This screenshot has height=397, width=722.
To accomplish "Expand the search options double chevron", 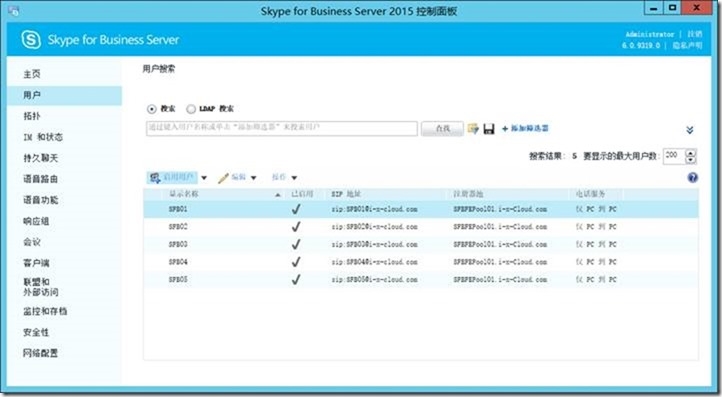I will (690, 130).
